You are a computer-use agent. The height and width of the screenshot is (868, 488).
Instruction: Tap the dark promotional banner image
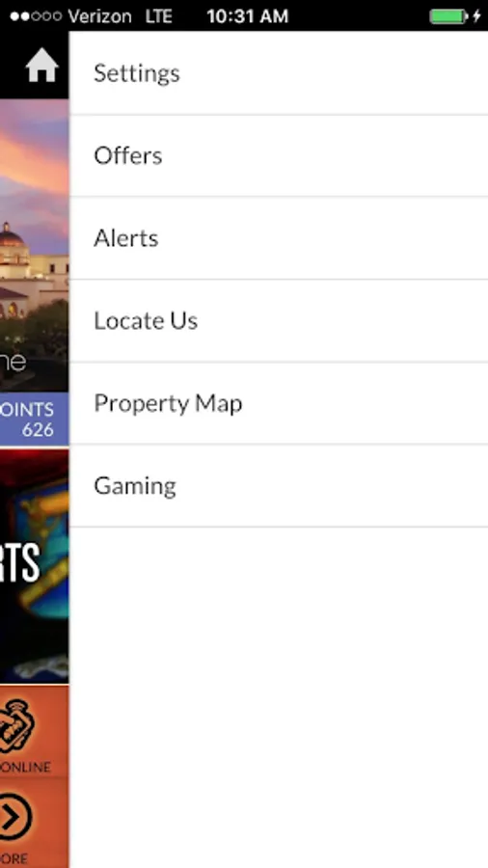click(x=35, y=566)
